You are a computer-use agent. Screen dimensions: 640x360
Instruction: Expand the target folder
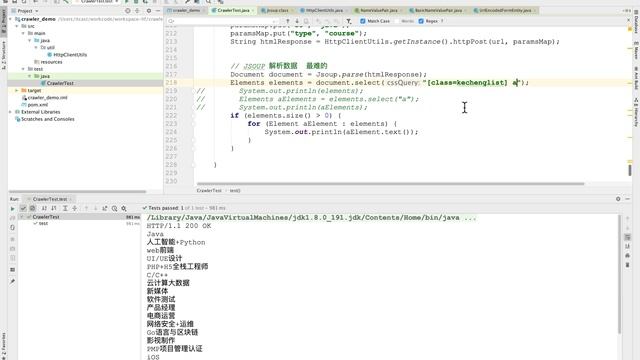(x=17, y=91)
